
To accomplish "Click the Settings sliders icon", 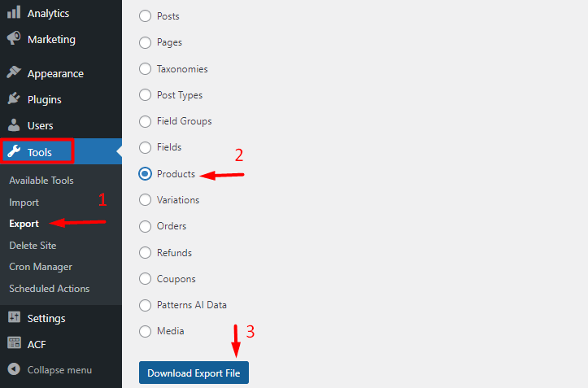I will pyautogui.click(x=14, y=318).
